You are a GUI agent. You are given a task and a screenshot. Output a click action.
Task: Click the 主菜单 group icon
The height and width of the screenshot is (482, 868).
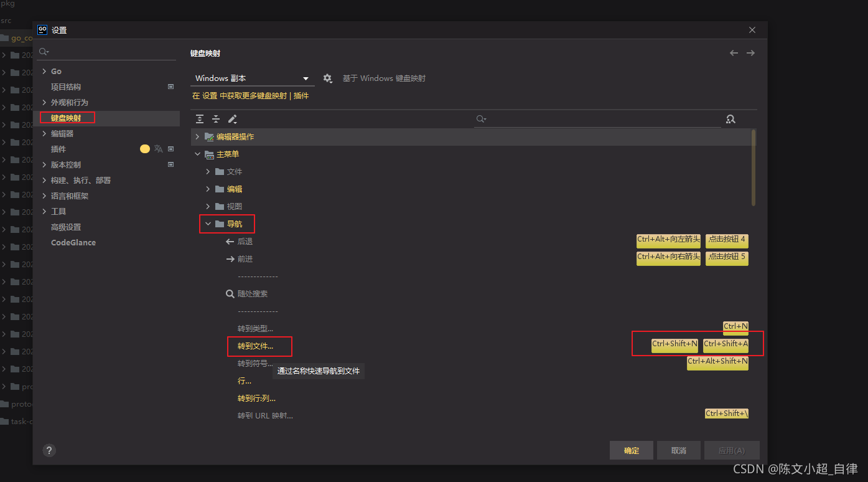click(x=209, y=154)
